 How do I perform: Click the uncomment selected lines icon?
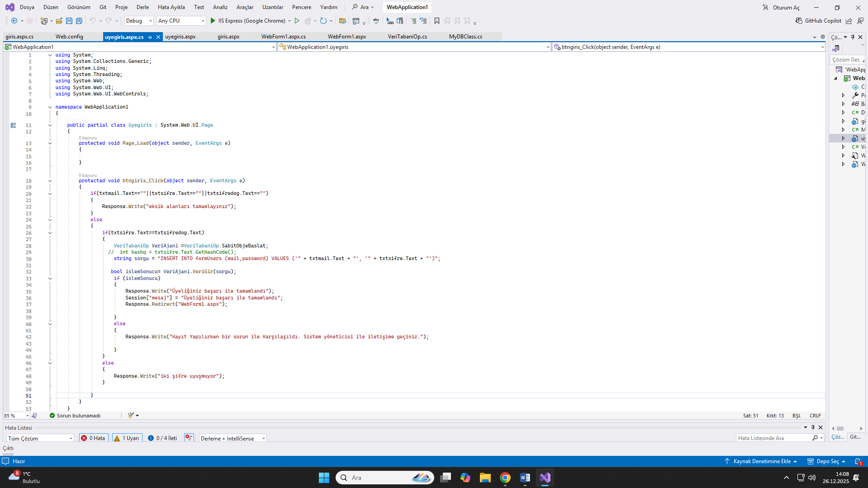[423, 21]
